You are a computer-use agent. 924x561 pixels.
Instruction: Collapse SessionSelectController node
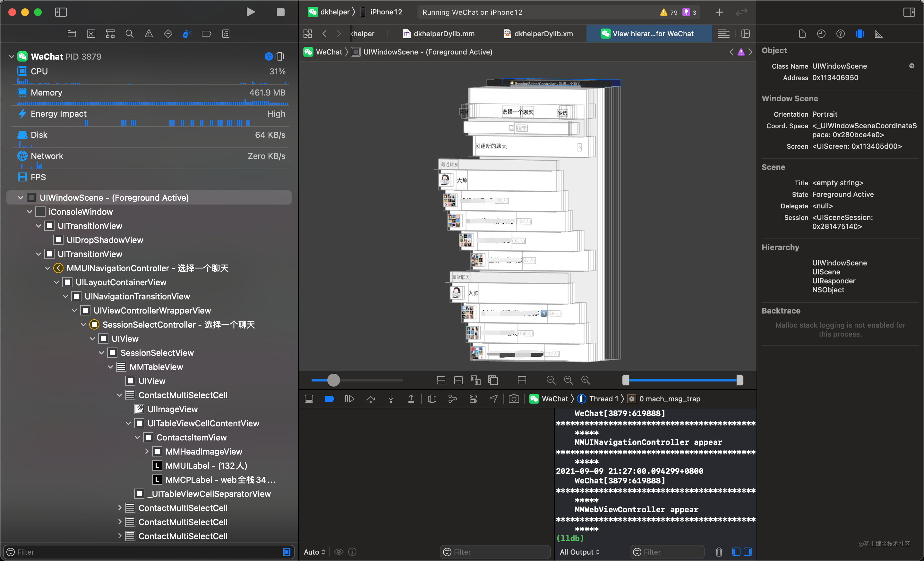click(84, 324)
